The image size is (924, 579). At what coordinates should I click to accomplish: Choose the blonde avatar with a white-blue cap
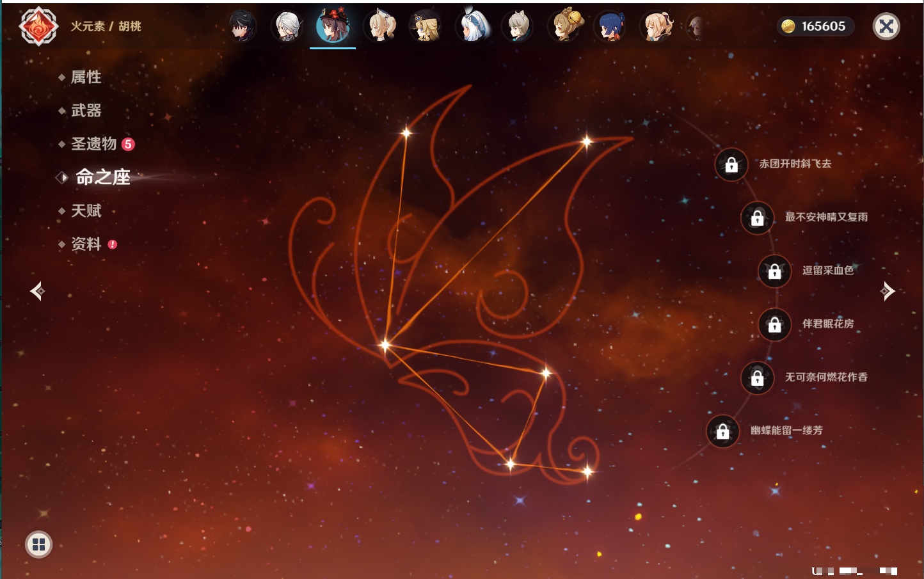[x=381, y=26]
